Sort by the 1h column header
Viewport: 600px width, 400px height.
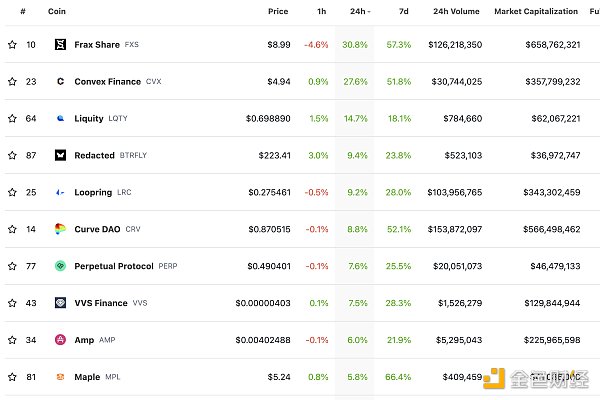click(322, 11)
